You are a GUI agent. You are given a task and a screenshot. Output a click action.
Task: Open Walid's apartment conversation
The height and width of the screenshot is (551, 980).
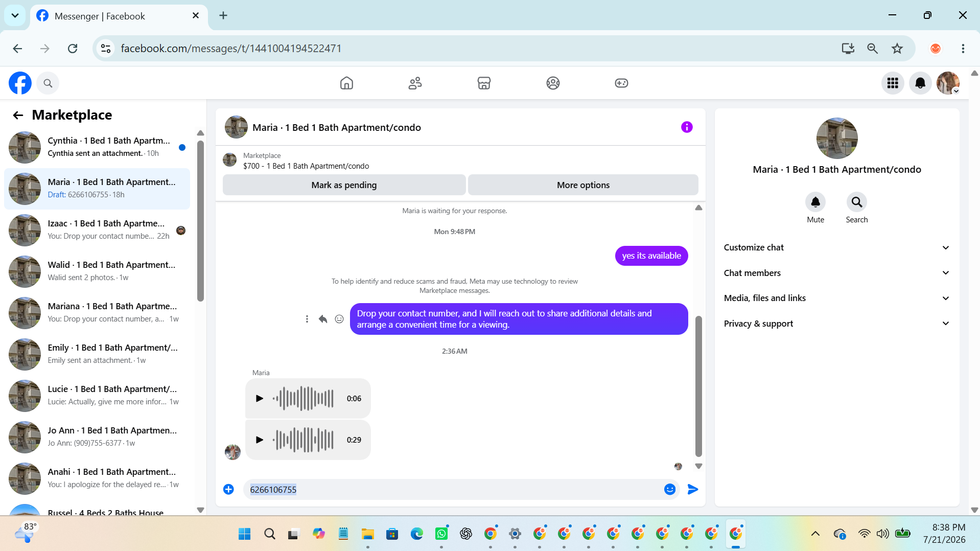pyautogui.click(x=97, y=271)
